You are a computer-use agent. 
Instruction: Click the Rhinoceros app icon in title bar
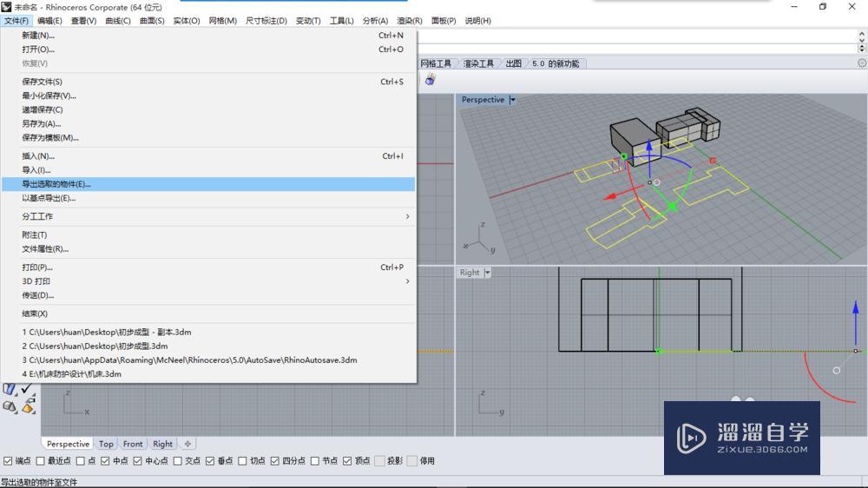click(x=6, y=7)
